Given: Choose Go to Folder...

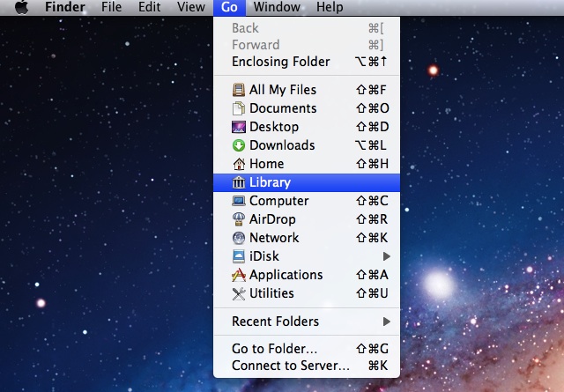Looking at the screenshot, I should 307,349.
